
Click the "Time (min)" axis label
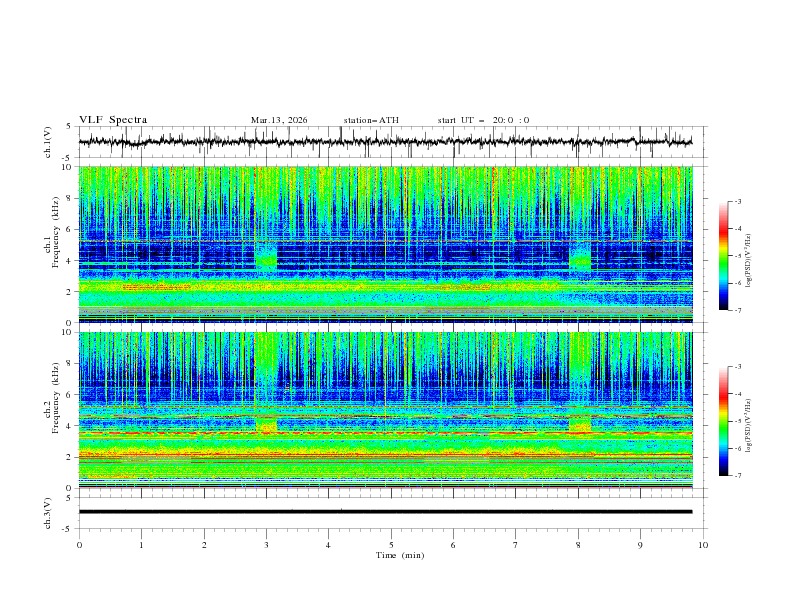click(x=400, y=555)
